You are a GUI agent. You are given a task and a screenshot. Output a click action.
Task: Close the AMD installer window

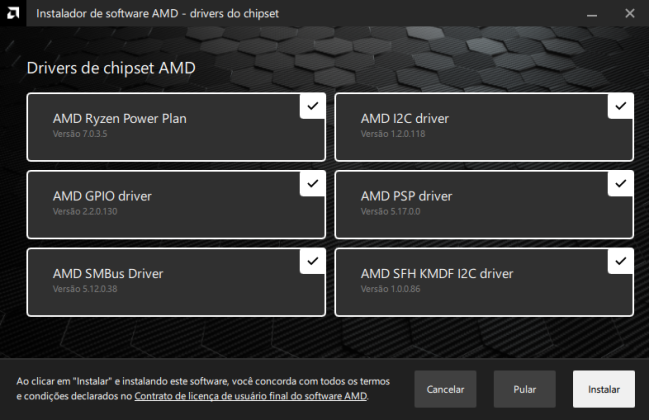[x=630, y=14]
